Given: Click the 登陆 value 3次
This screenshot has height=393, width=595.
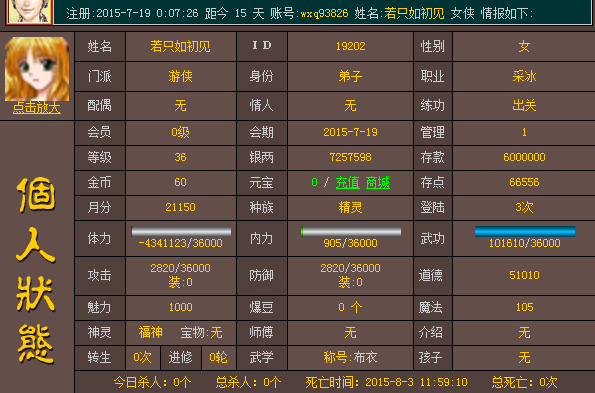Looking at the screenshot, I should [x=524, y=207].
